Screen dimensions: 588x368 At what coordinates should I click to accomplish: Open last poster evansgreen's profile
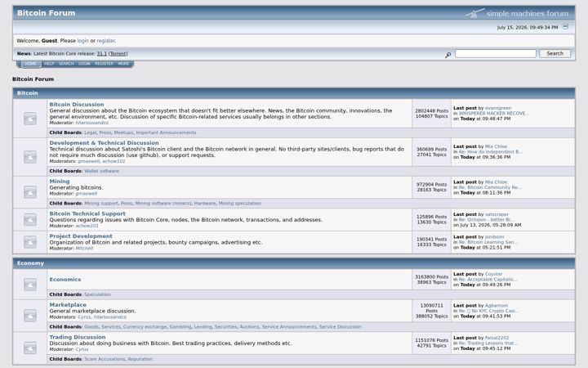[x=498, y=108]
